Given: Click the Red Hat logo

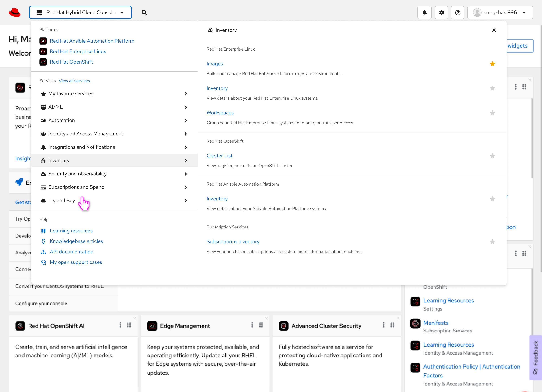Looking at the screenshot, I should [14, 12].
